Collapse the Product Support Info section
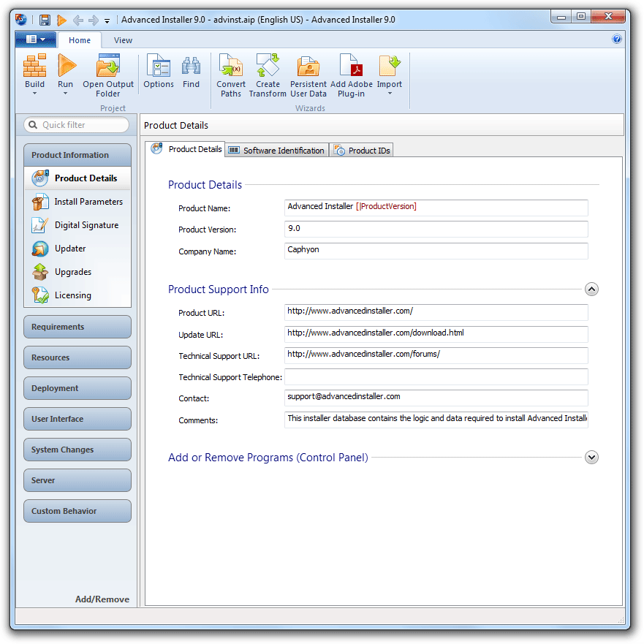Screen dimensions: 644x644 point(591,289)
